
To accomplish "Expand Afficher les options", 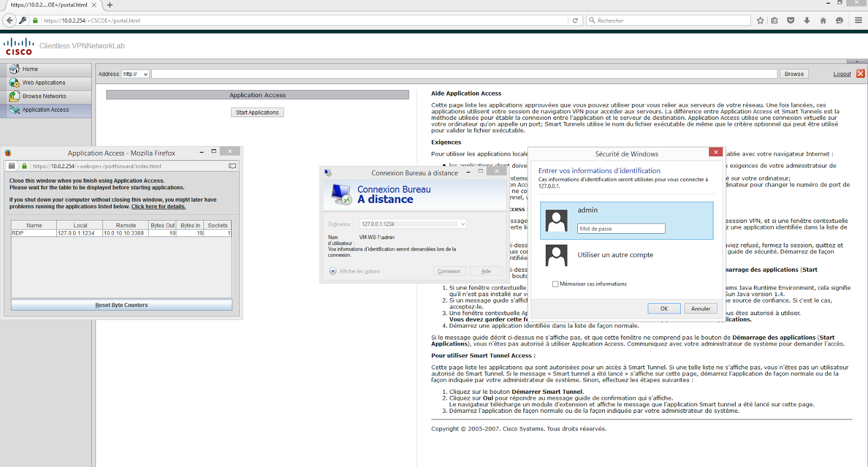I will (354, 271).
